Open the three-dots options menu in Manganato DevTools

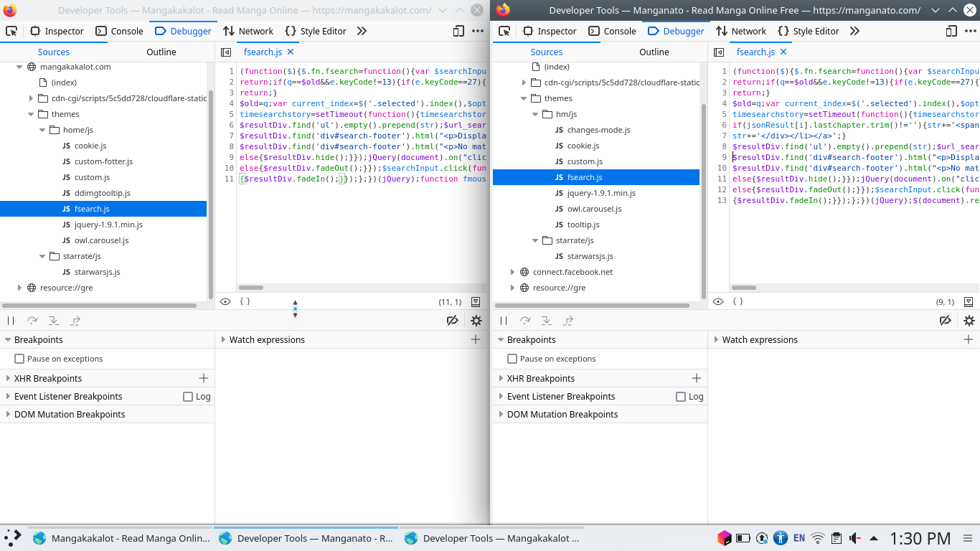[971, 31]
